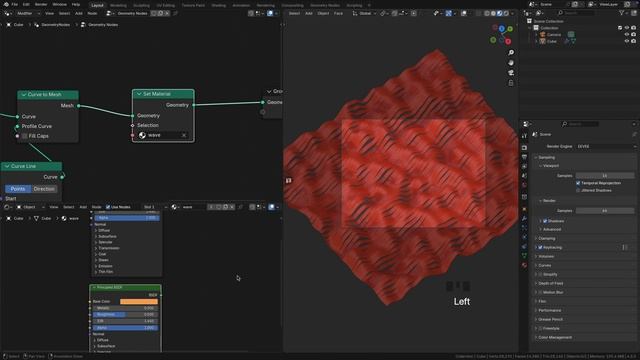Open the Window menu

[60, 4]
